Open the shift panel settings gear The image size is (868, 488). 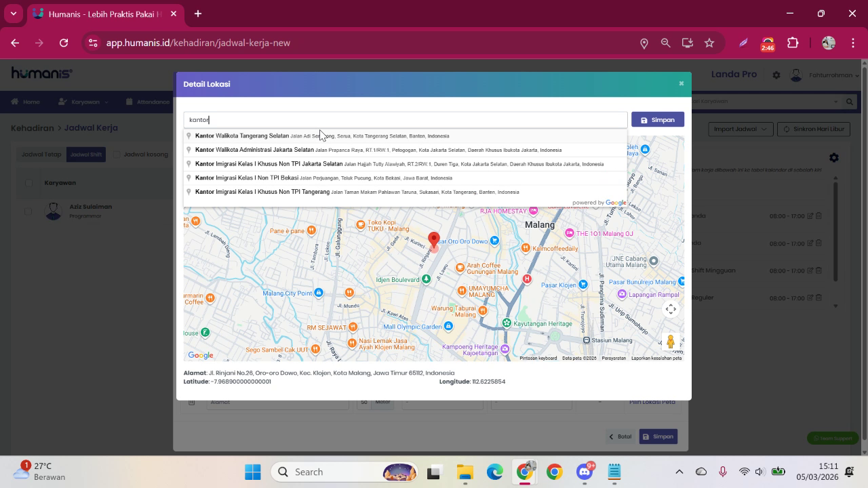834,158
